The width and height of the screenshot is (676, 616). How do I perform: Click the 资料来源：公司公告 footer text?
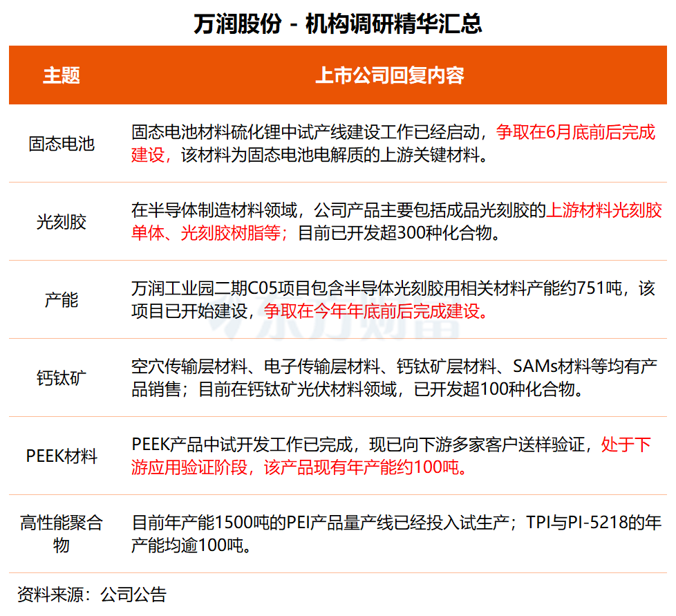pos(91,592)
